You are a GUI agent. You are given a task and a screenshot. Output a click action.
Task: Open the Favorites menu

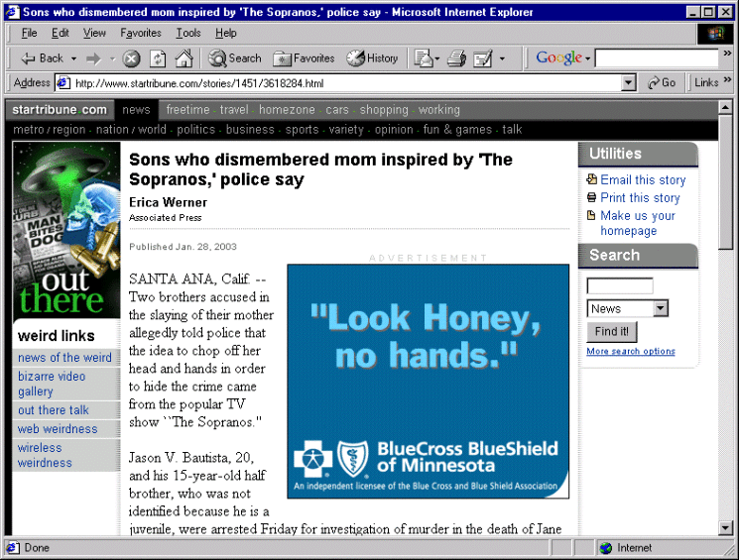141,33
